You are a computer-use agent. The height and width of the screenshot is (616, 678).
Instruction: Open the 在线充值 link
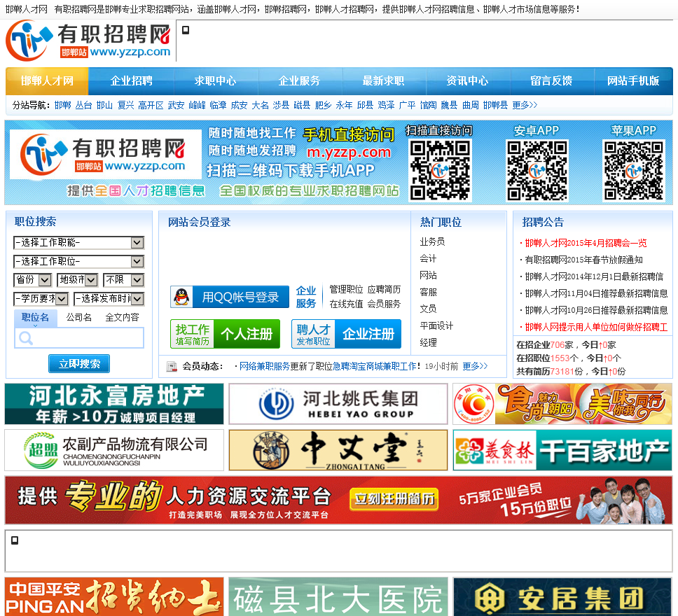tap(346, 304)
